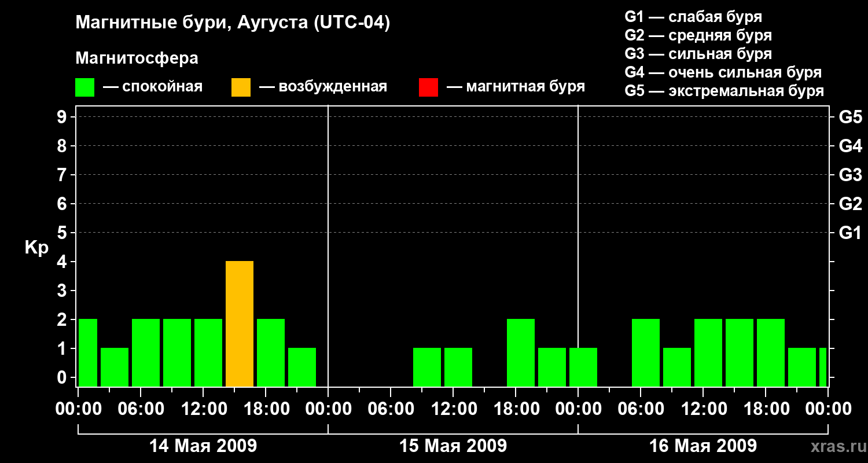Click the '— магнитная буря' legend label
Viewport: 868px width, 463px height.
coord(516,87)
